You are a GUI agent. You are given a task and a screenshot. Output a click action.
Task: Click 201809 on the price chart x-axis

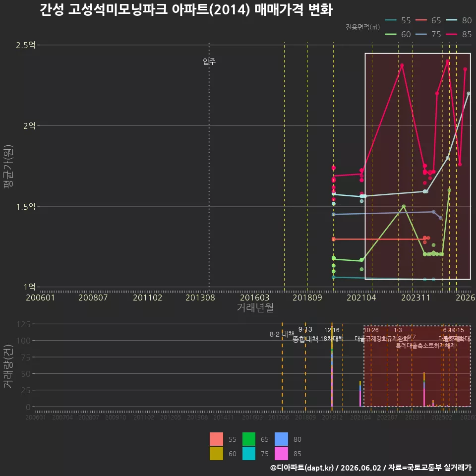[x=307, y=297]
